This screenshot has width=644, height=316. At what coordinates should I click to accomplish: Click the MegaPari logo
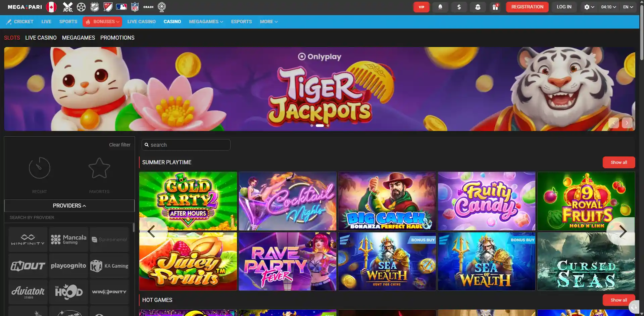click(x=25, y=7)
